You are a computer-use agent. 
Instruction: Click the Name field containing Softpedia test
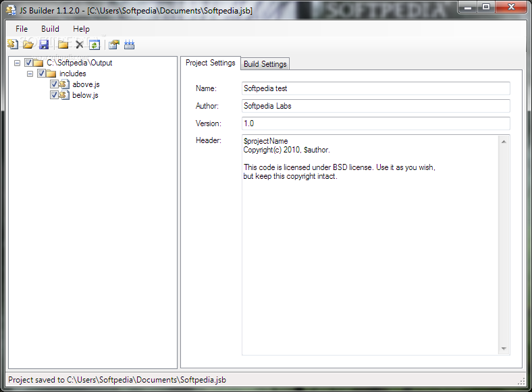(375, 88)
